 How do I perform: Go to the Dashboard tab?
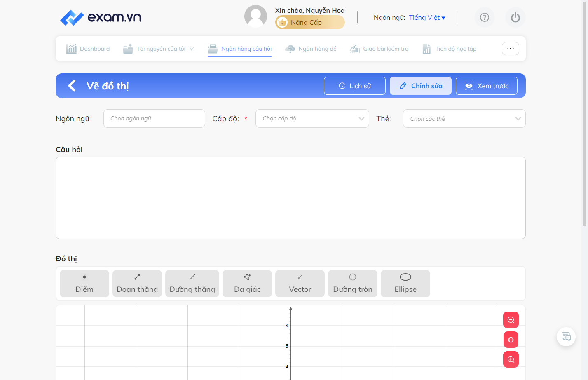[88, 49]
